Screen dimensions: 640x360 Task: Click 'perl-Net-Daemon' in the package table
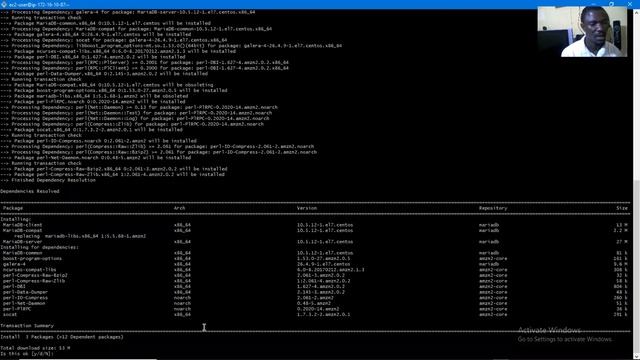(24, 303)
